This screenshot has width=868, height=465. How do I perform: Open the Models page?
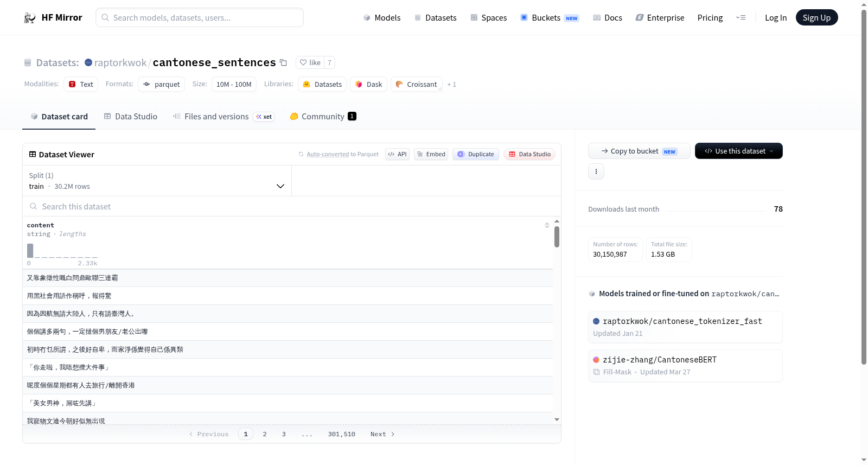click(382, 18)
